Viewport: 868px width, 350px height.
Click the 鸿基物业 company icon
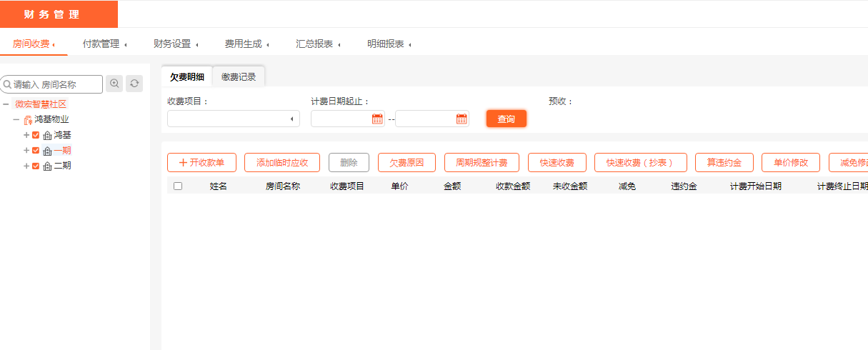[x=28, y=120]
